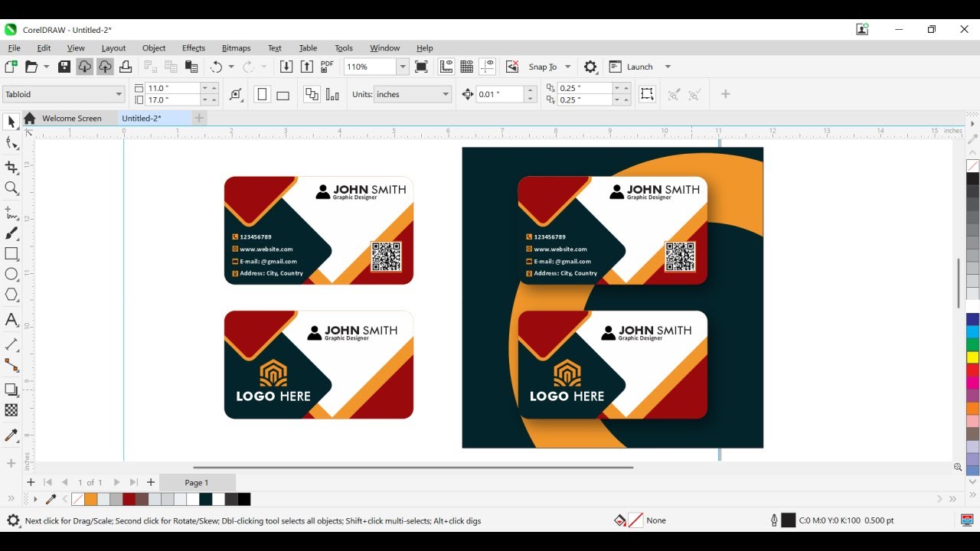980x551 pixels.
Task: Toggle Show Guidelines button
Action: [488, 67]
